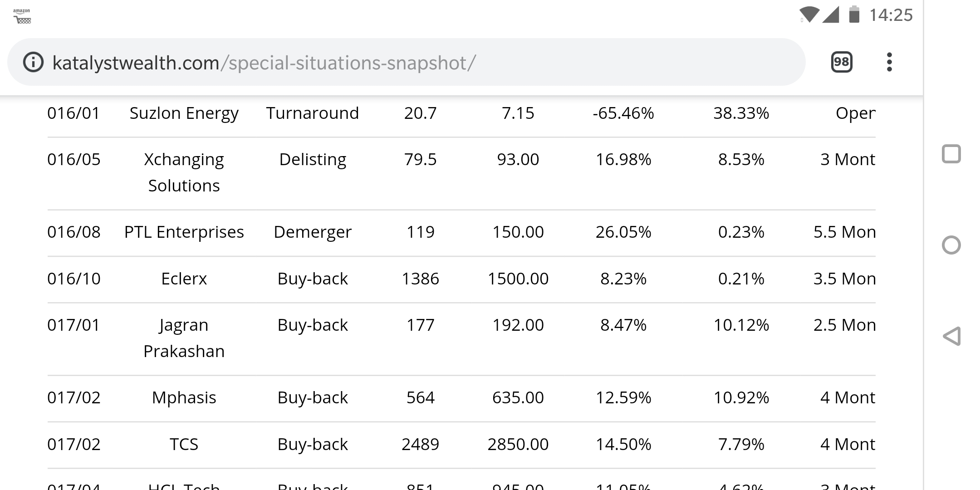Screen dimensions: 980x490
Task: Click the -65.46% return value
Action: [x=623, y=113]
